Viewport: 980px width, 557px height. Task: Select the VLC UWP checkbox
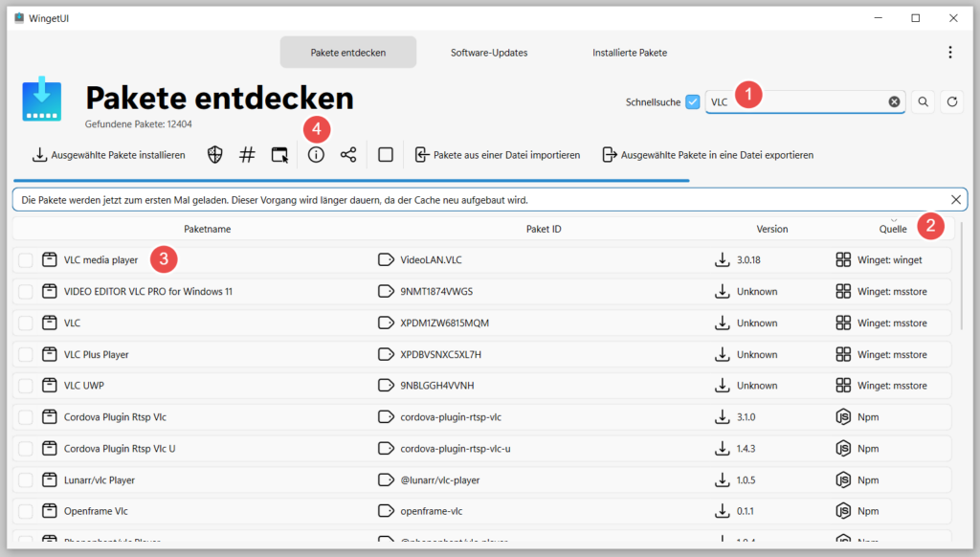click(x=26, y=386)
